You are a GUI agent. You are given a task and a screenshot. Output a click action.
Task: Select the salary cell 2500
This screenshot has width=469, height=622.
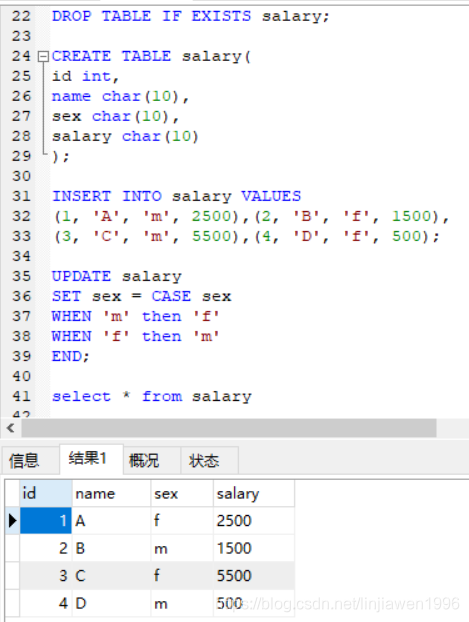pos(254,520)
